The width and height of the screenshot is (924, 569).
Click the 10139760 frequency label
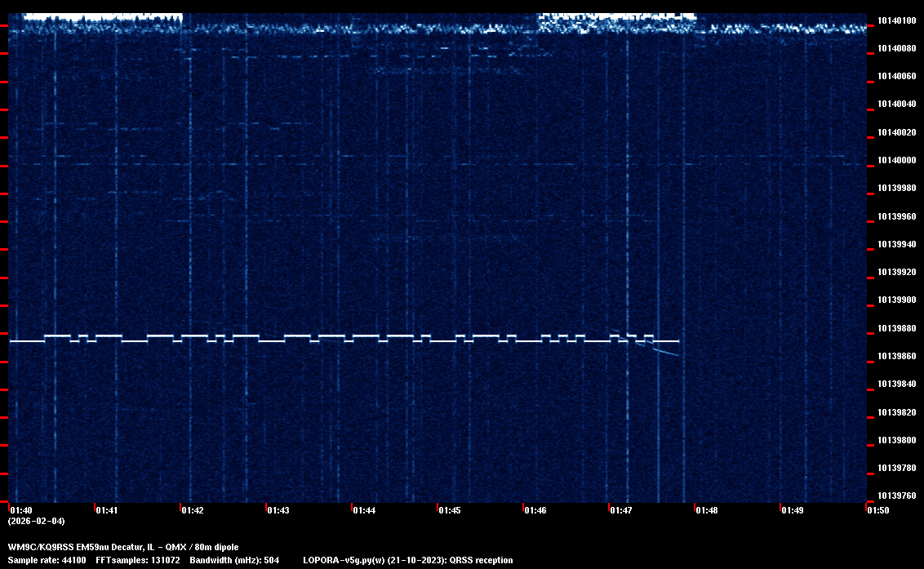[x=895, y=496]
